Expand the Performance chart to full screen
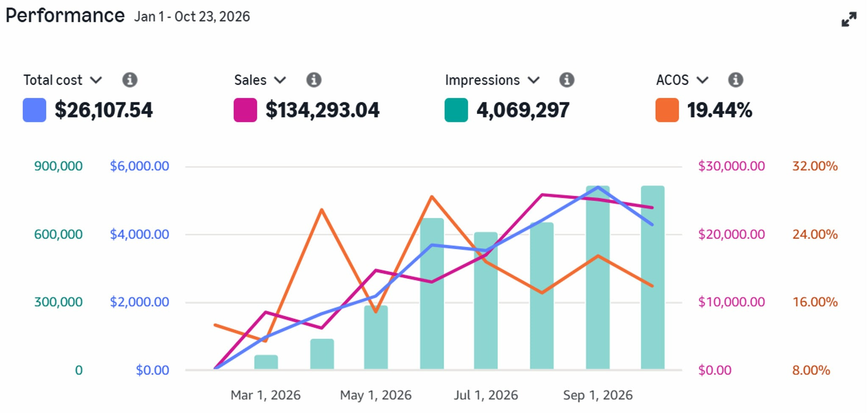 pyautogui.click(x=849, y=19)
